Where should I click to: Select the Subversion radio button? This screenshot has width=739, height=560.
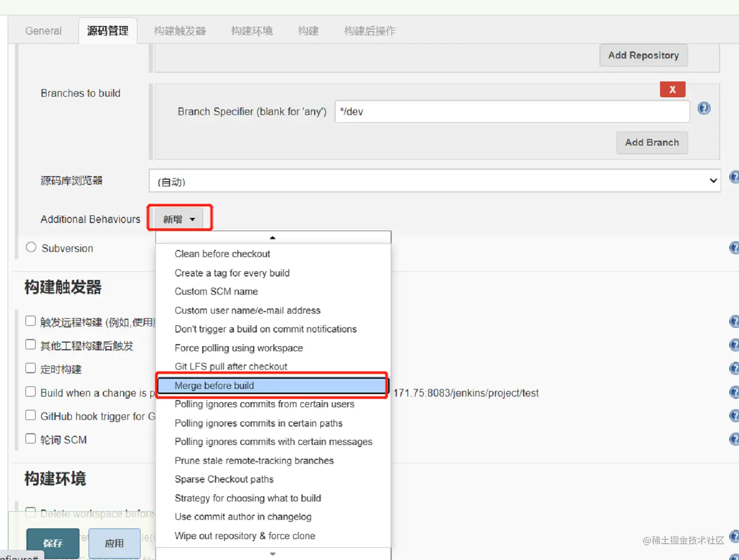click(x=31, y=247)
